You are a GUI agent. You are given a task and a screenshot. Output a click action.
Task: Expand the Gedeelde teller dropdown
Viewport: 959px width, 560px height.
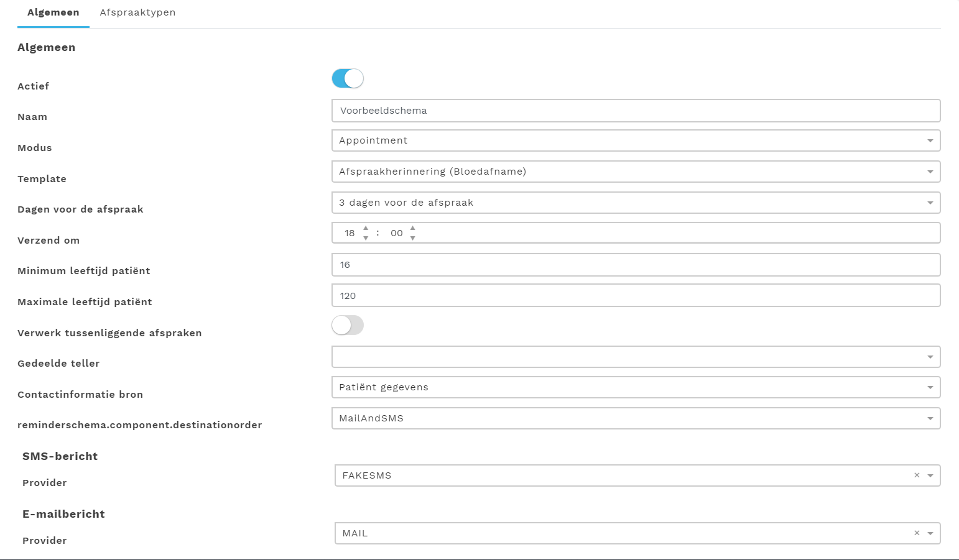[x=636, y=357]
